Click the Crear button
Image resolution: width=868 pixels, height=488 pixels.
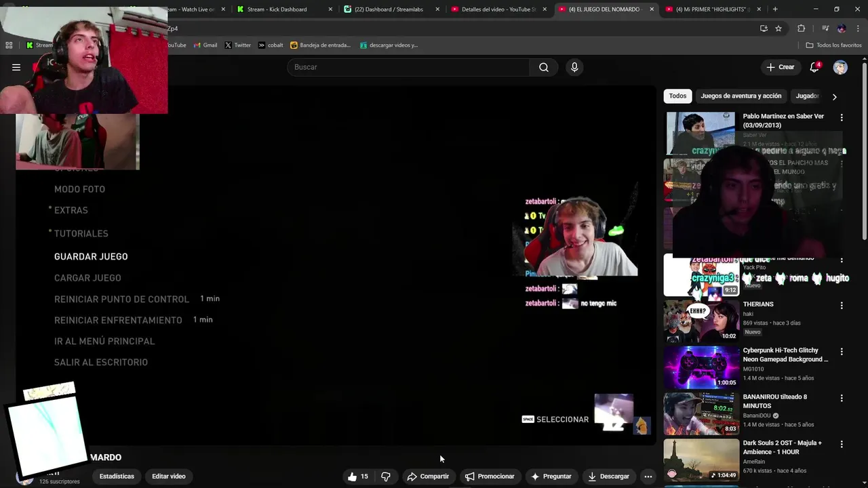point(781,67)
